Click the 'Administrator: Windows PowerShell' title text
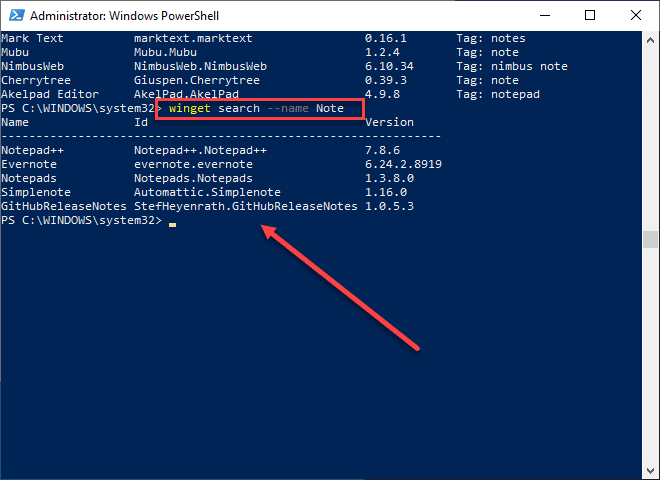 [124, 16]
